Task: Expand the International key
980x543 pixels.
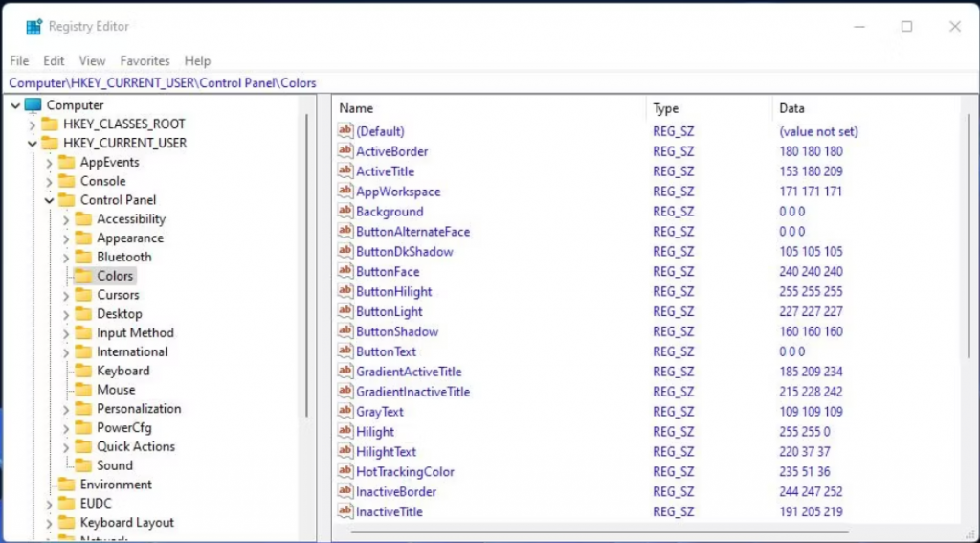Action: pos(66,352)
